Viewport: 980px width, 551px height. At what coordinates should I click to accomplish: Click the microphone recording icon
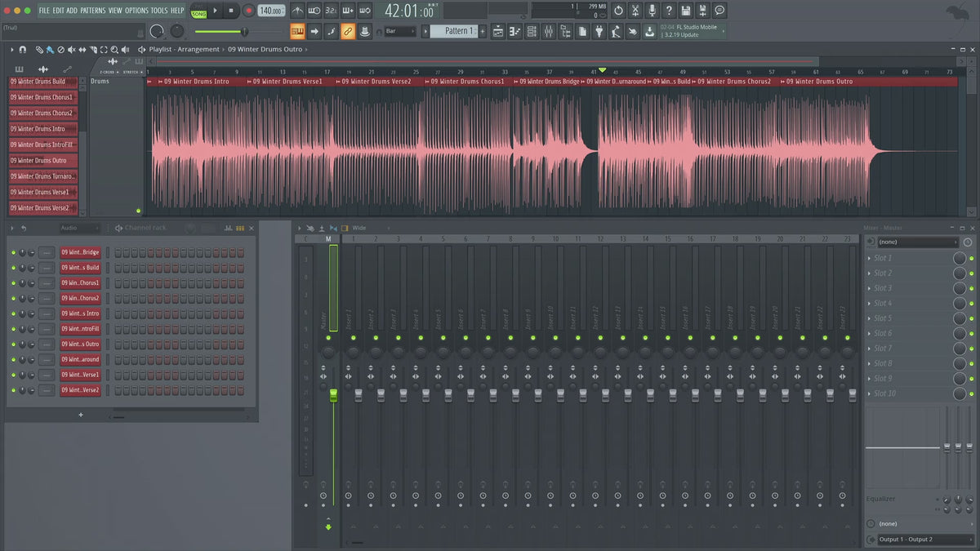tap(652, 11)
